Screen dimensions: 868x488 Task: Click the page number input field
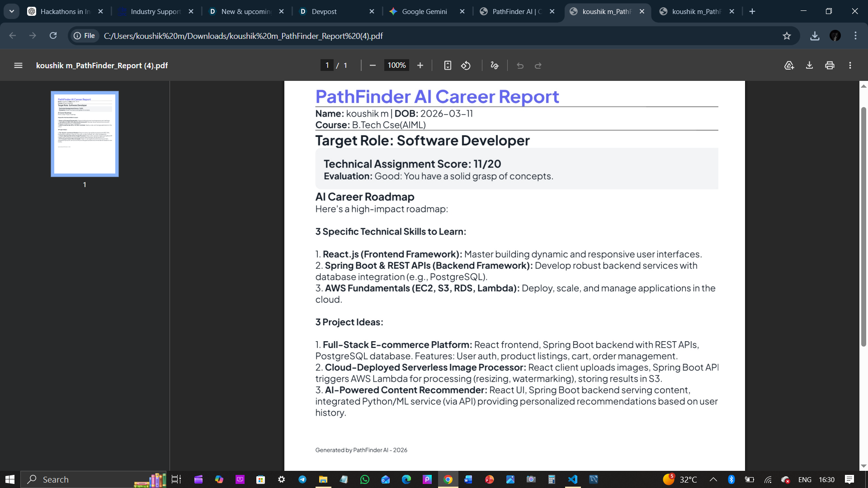click(x=327, y=66)
